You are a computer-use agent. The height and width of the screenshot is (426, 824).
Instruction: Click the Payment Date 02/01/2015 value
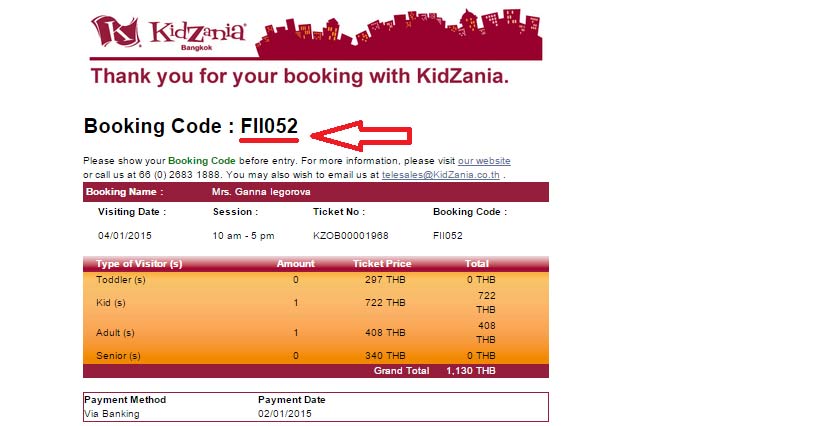[x=285, y=414]
